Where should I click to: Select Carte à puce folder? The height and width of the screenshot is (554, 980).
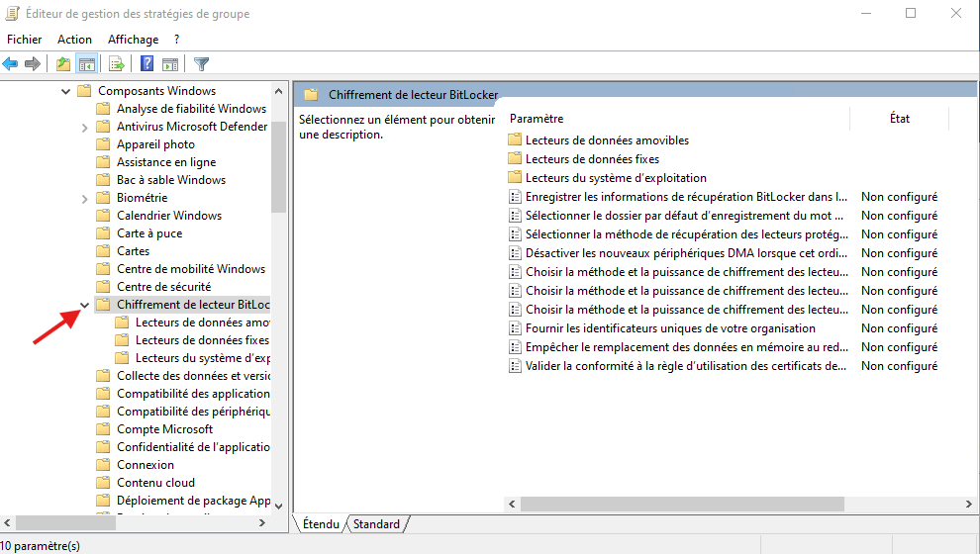coord(149,233)
